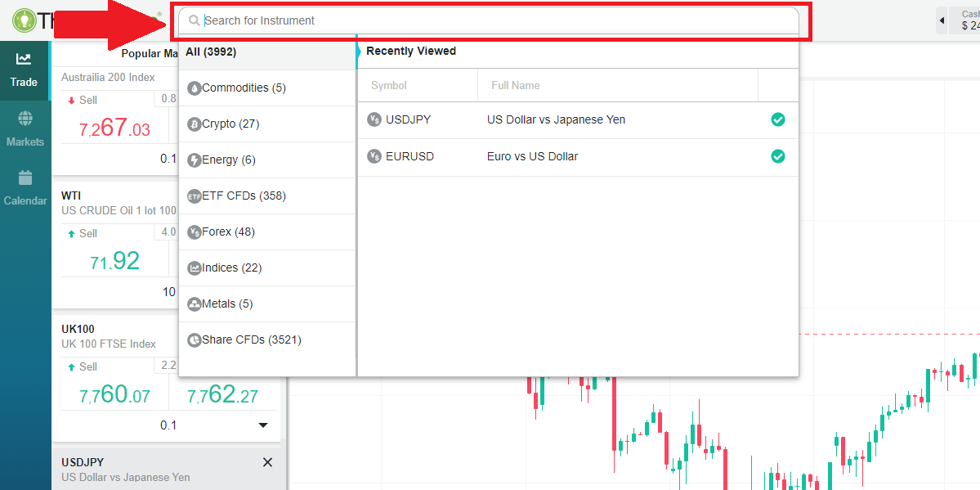The width and height of the screenshot is (980, 490).
Task: Click the Recently Viewed heading
Action: click(411, 52)
